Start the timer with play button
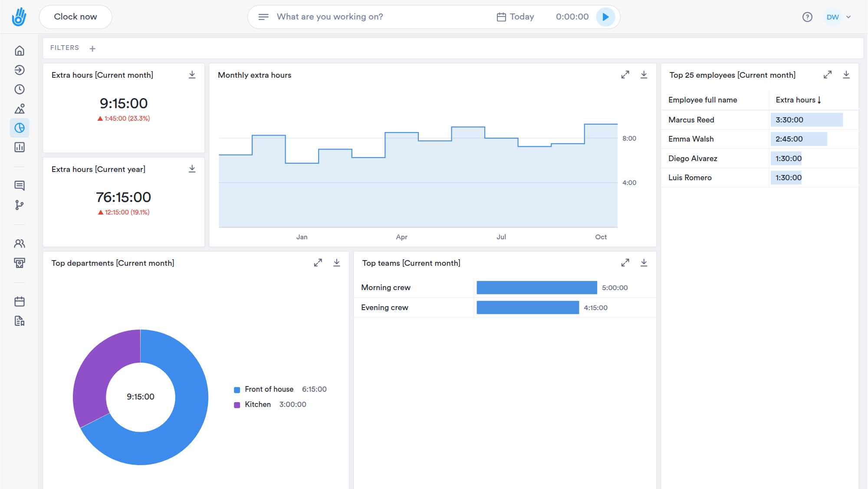This screenshot has width=868, height=489. point(605,17)
